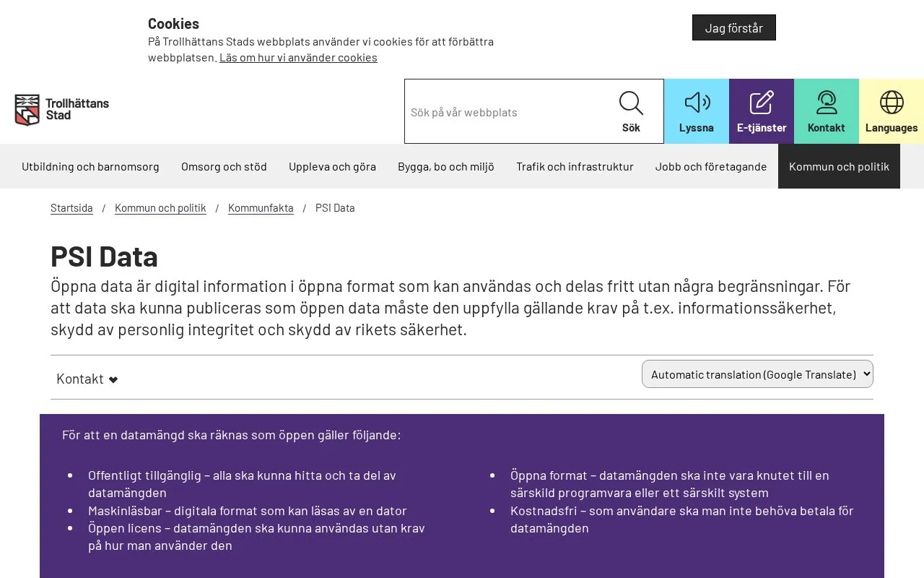Click the Cookies heading text
Viewport: 924px width, 578px height.
(173, 23)
